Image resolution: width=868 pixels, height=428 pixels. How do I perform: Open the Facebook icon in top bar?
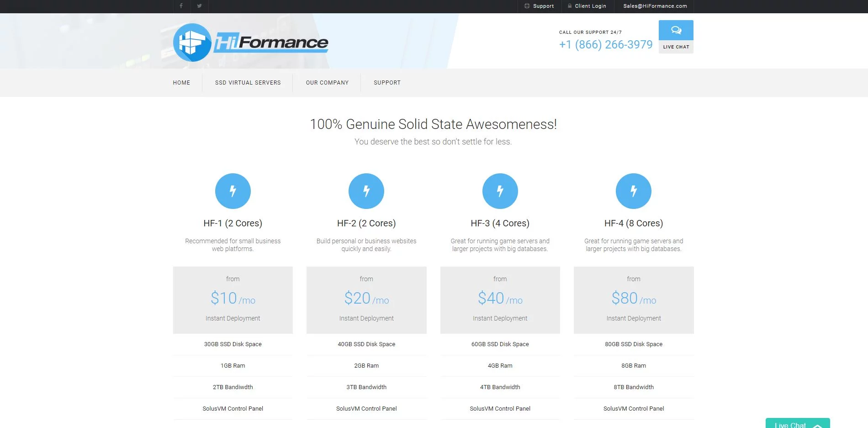click(x=181, y=6)
